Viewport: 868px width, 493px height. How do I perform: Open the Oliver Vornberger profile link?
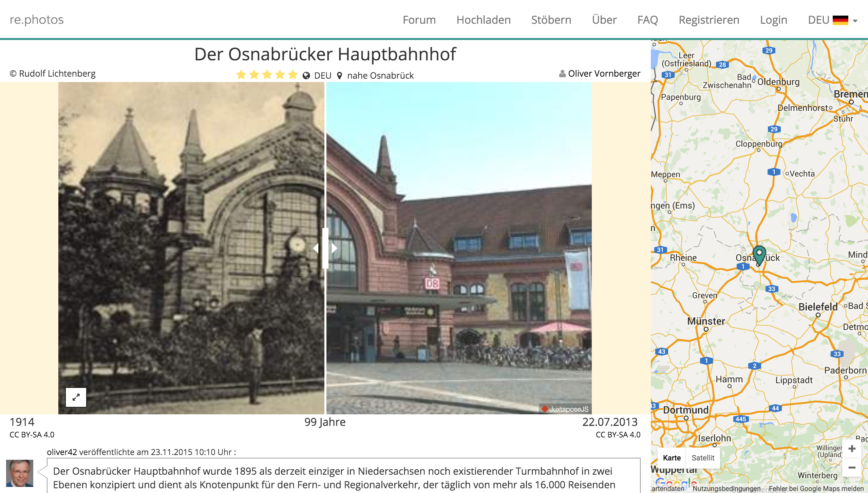[x=604, y=74]
